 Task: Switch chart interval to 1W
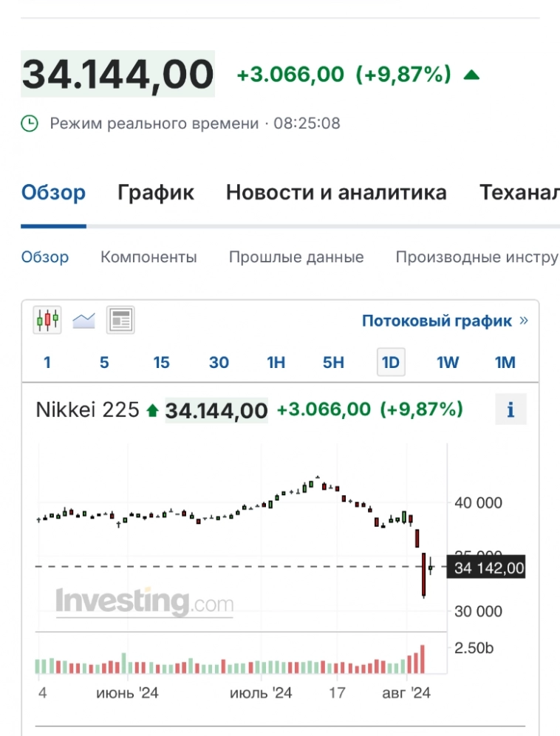448,362
